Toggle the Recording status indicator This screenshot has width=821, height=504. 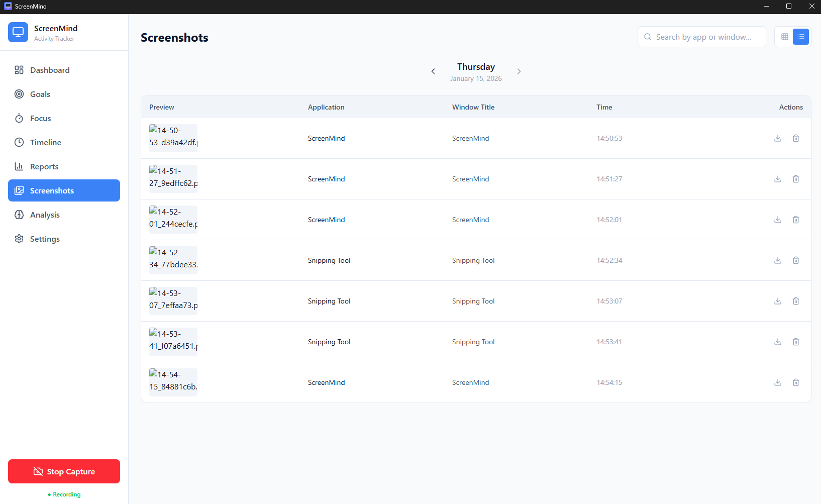(x=64, y=494)
